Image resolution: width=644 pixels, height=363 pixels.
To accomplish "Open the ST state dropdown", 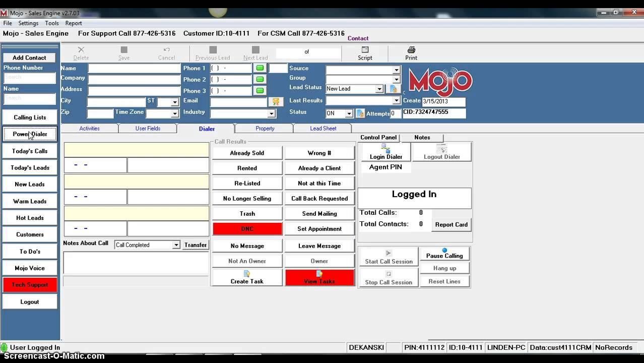I will (175, 102).
